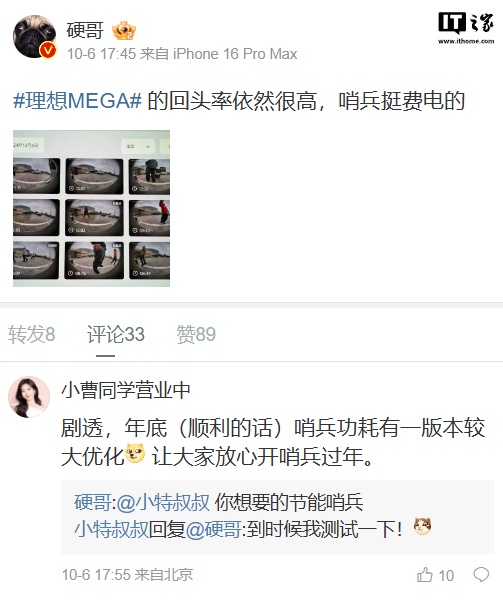Reply using the comment bubble icon
The width and height of the screenshot is (503, 600).
pyautogui.click(x=481, y=575)
